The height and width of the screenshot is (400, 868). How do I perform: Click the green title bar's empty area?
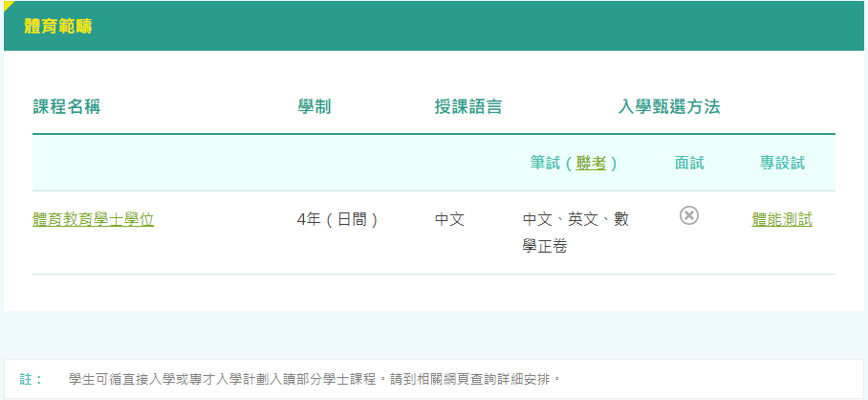tap(478, 26)
